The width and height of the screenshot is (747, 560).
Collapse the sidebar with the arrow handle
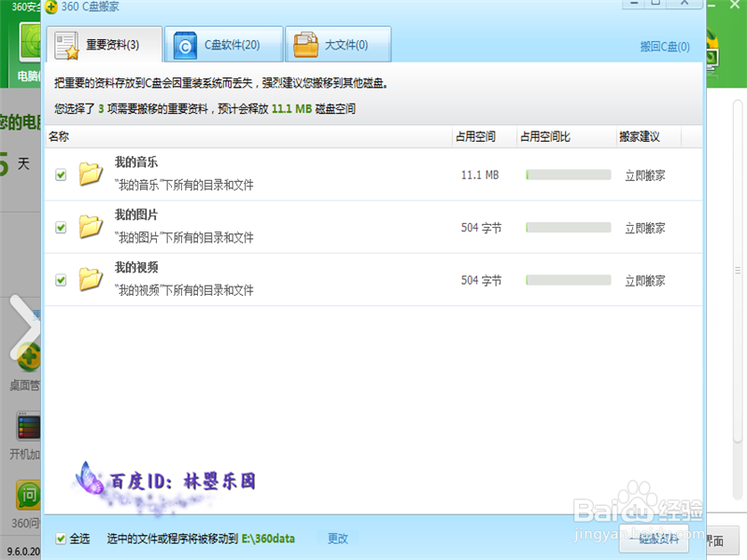pyautogui.click(x=24, y=319)
